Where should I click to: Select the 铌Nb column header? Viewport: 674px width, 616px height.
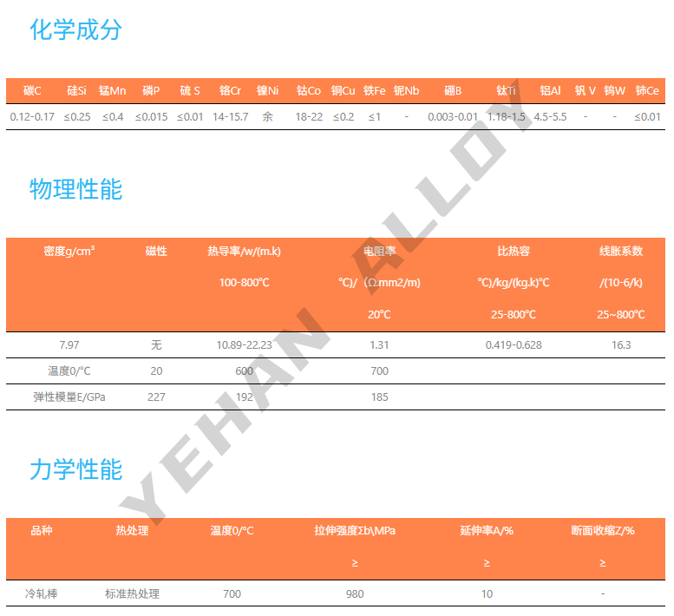pos(406,91)
